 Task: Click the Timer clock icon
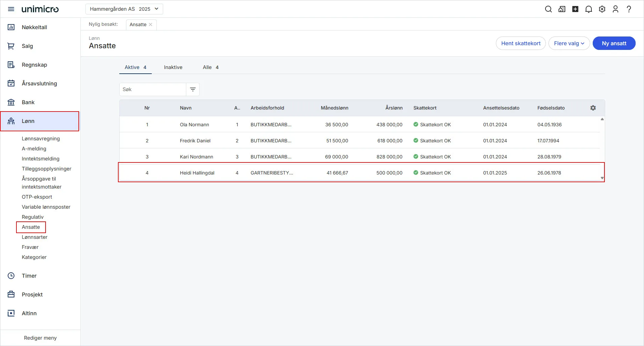[11, 276]
